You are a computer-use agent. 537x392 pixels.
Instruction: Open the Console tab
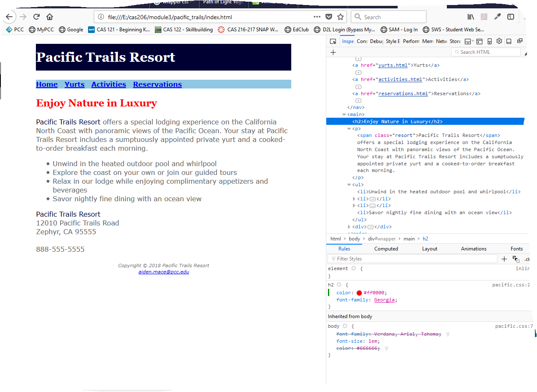coord(362,41)
